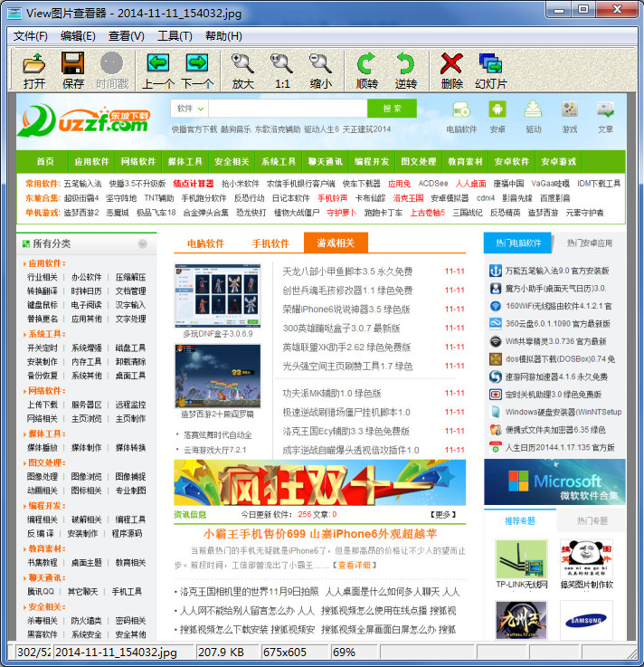Click the 207.9 KB file size in status bar

[x=221, y=653]
